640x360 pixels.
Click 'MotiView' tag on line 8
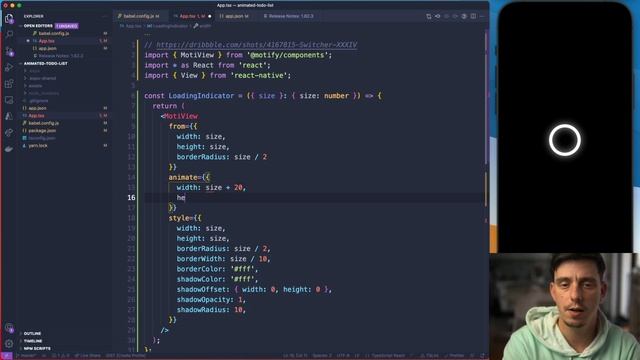(181, 116)
